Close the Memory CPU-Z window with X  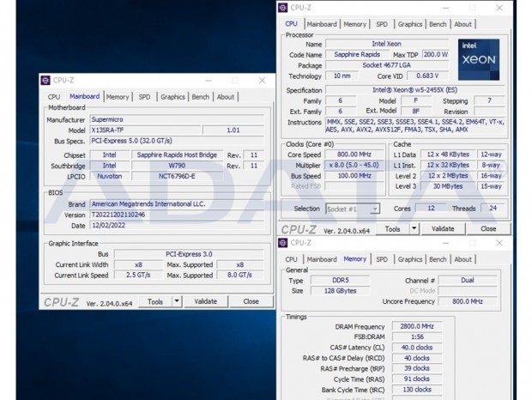pyautogui.click(x=499, y=243)
